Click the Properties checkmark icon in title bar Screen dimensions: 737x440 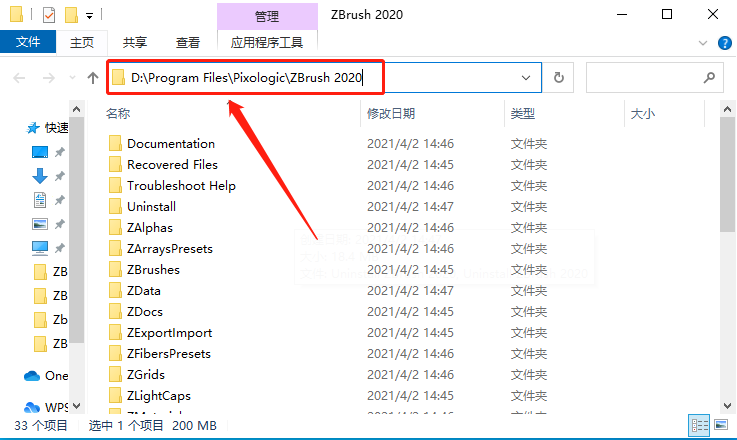(x=49, y=15)
